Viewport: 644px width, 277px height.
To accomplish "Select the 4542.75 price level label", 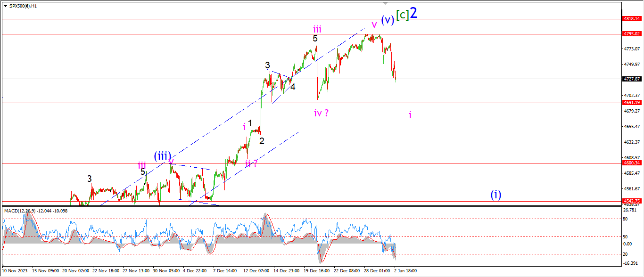I will point(631,201).
